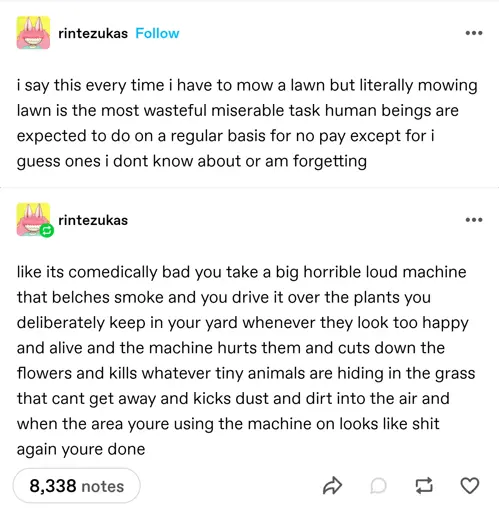This screenshot has width=499, height=512.
Task: Open the top post's three-dot menu
Action: [x=474, y=33]
